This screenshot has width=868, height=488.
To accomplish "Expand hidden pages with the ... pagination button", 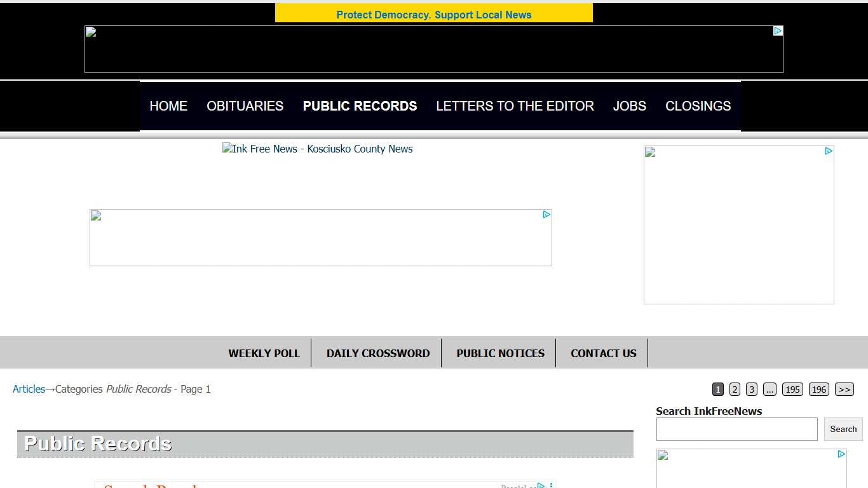I will pos(770,389).
